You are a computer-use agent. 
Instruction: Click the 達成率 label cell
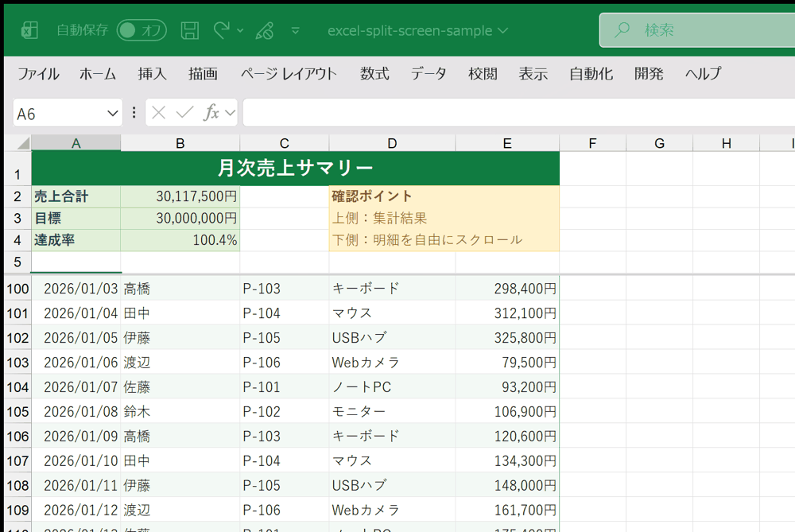coord(76,240)
